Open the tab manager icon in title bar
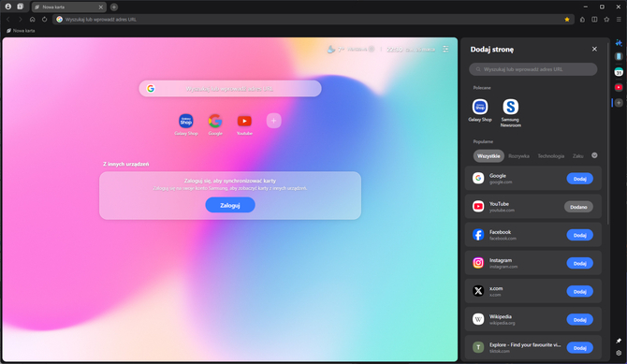The width and height of the screenshot is (627, 364). [x=20, y=7]
